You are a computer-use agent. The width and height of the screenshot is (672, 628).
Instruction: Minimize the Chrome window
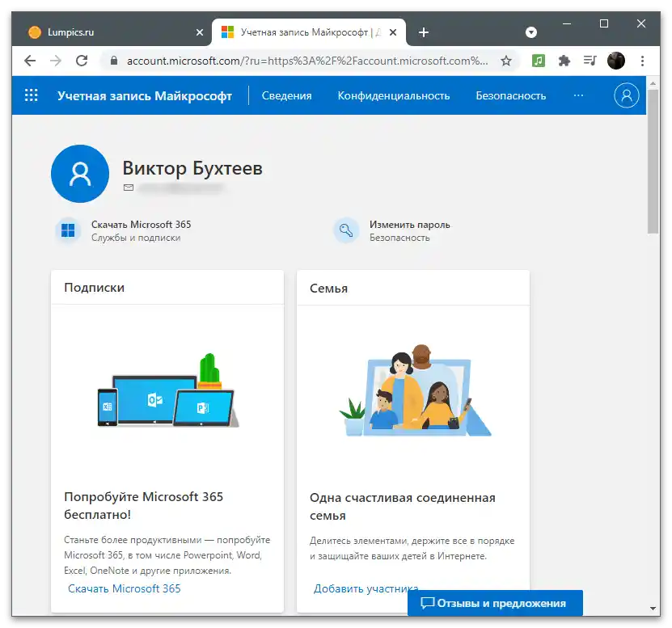click(x=567, y=23)
